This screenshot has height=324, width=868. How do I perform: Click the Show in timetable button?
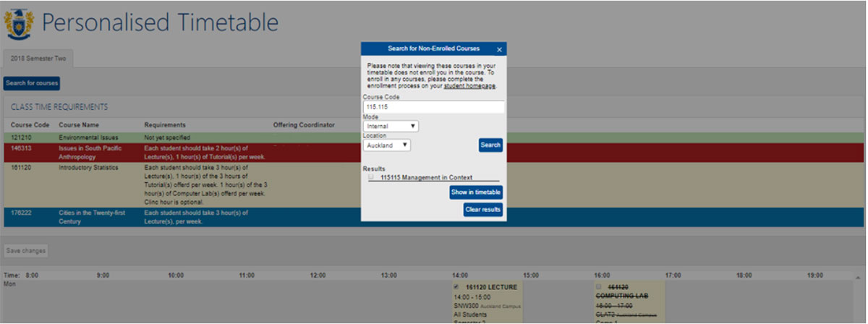475,192
